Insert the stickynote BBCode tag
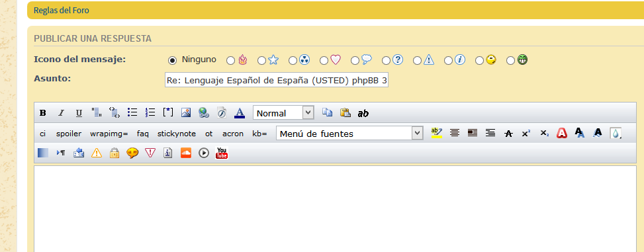644x252 pixels. [177, 134]
